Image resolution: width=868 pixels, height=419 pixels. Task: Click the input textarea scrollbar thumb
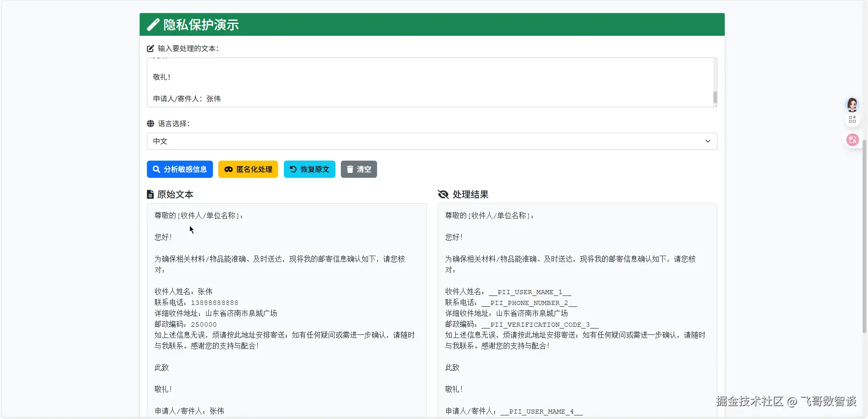coord(715,97)
